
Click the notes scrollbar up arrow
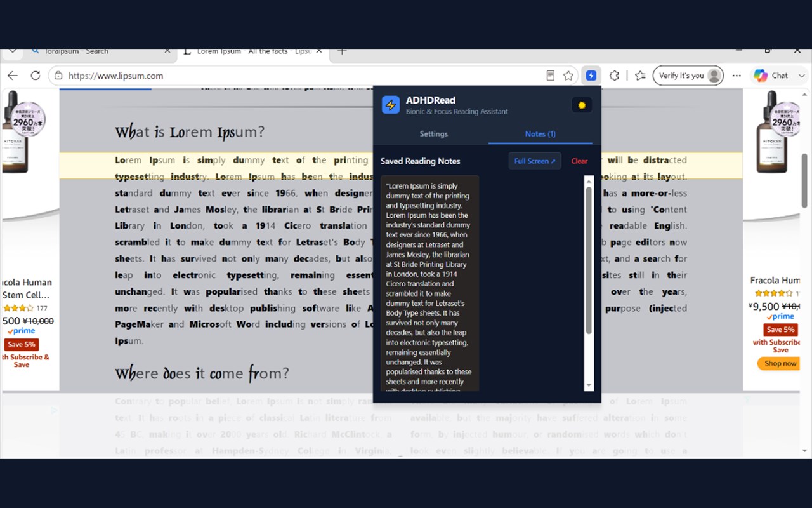(x=589, y=180)
